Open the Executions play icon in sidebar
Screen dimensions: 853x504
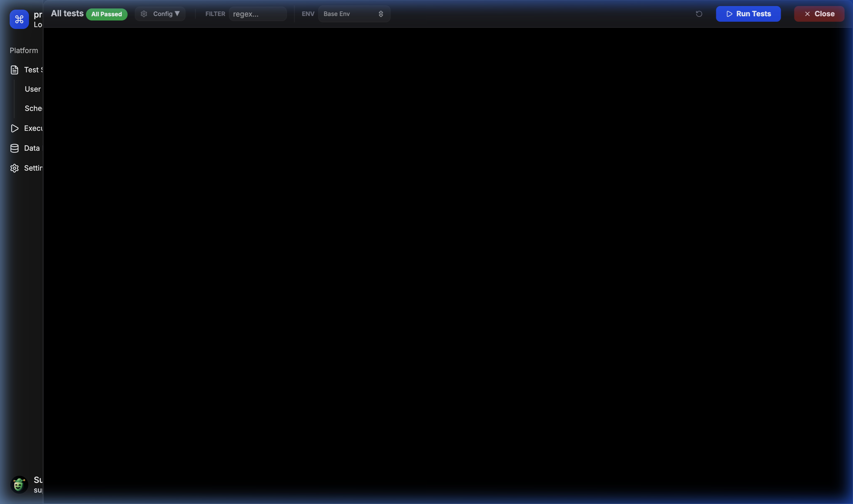(x=14, y=128)
